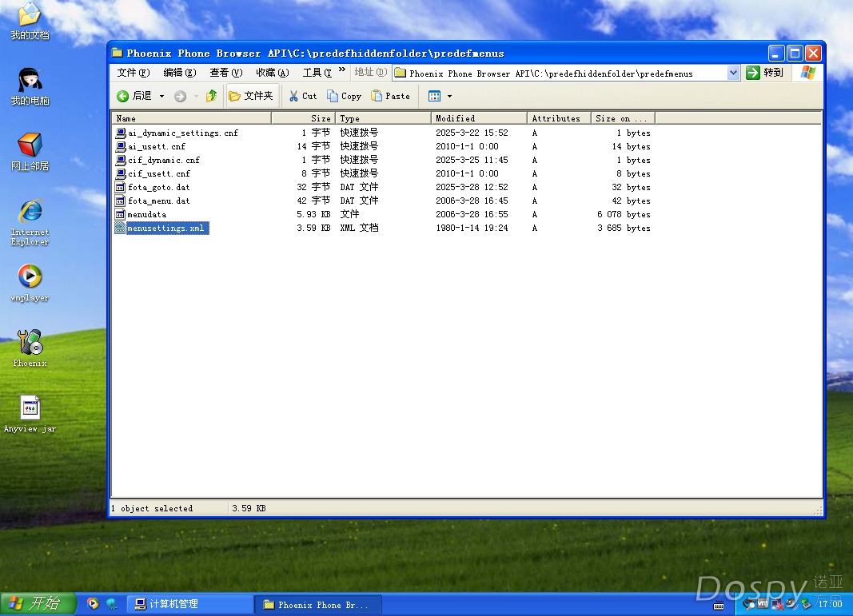Select the menudata file icon
Viewport: 853px width, 616px height.
pos(121,214)
